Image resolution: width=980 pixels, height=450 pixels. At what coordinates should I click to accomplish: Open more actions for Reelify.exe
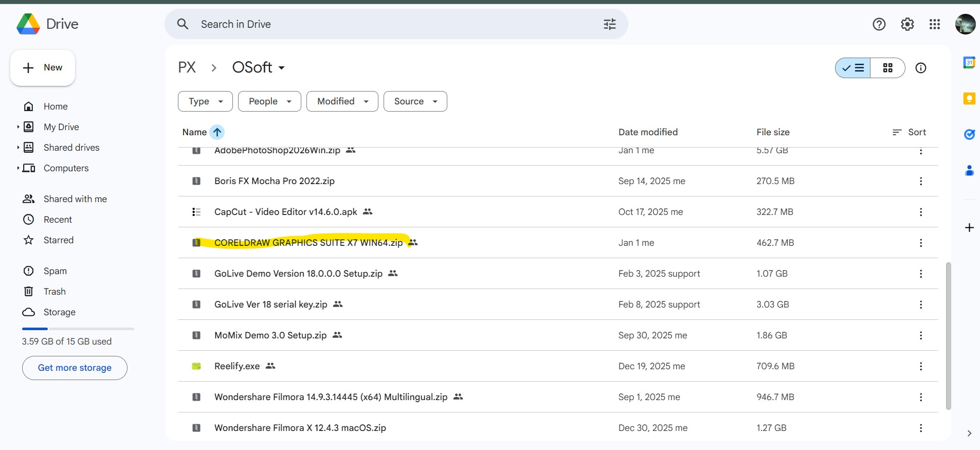920,366
